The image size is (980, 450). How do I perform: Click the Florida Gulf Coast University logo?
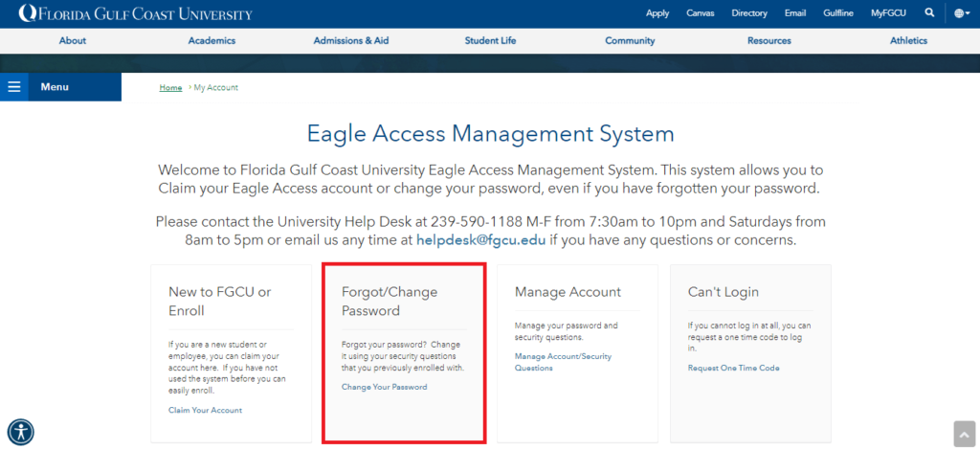click(x=136, y=13)
